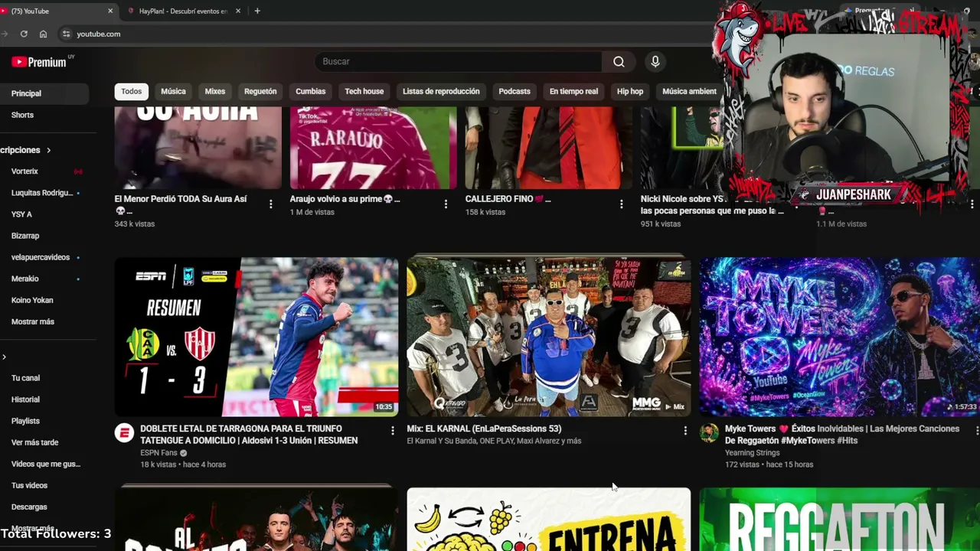
Task: Open 'Descargas' in the sidebar
Action: (x=44, y=507)
